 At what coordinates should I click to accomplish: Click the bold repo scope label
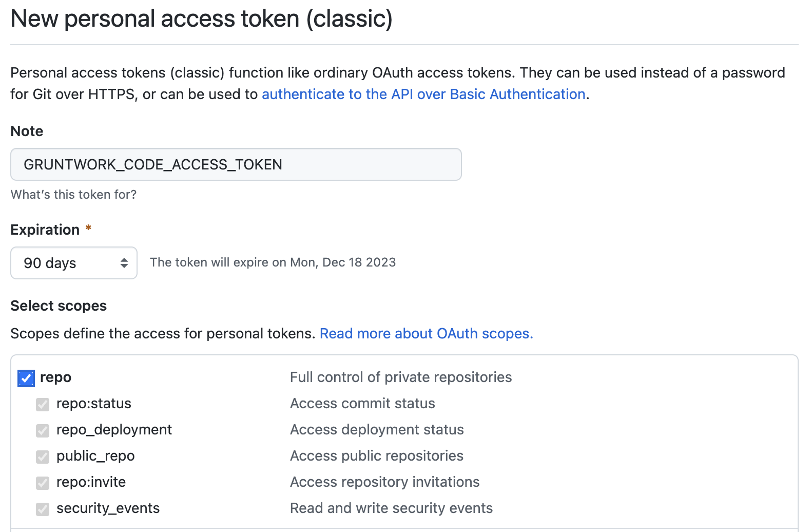[55, 377]
